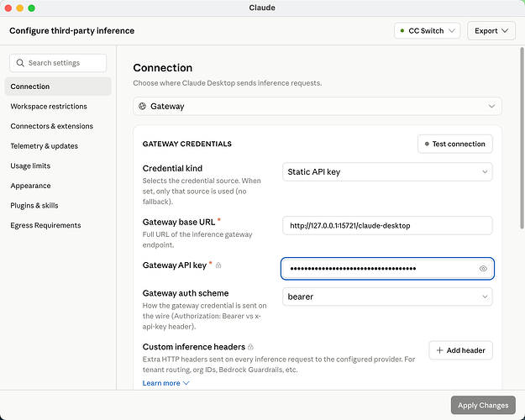Click the Apply Changes button
This screenshot has width=525, height=420.
[483, 405]
